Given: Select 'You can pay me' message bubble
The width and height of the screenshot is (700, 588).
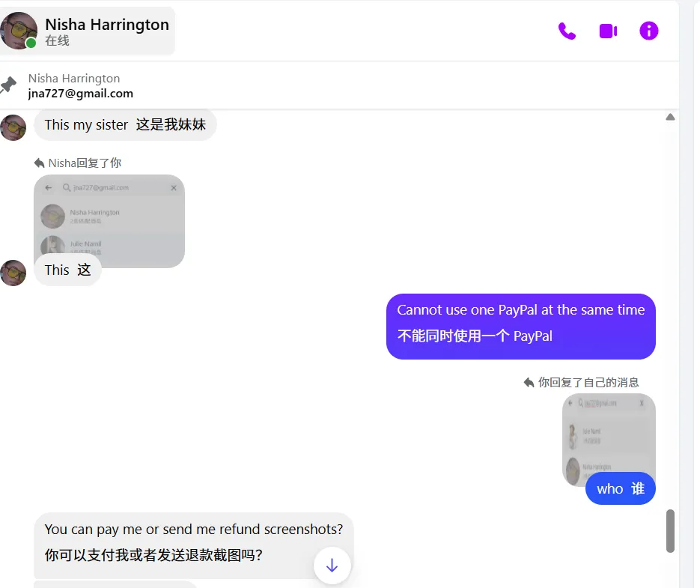Looking at the screenshot, I should coord(194,545).
